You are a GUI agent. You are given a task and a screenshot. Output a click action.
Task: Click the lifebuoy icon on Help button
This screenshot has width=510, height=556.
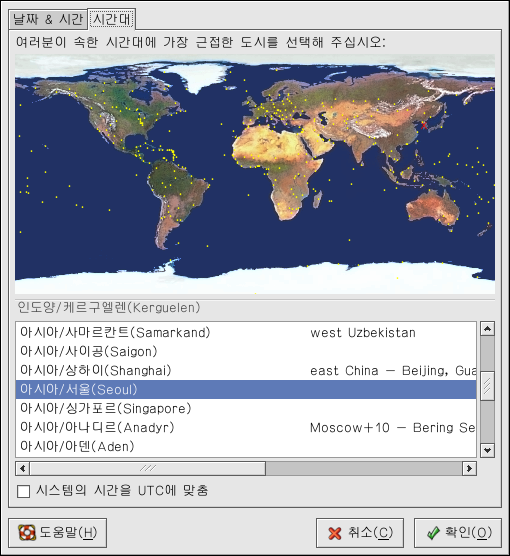[x=27, y=533]
